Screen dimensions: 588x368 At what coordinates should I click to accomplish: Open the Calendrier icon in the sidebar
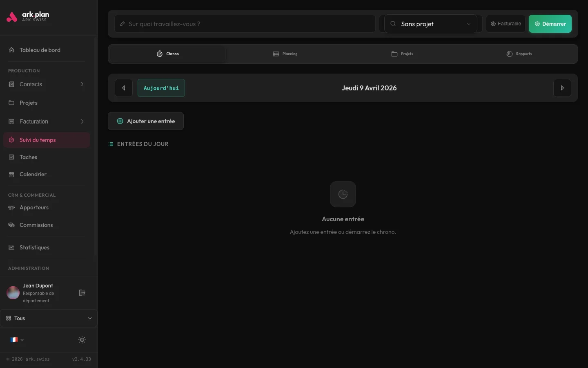[x=11, y=174]
